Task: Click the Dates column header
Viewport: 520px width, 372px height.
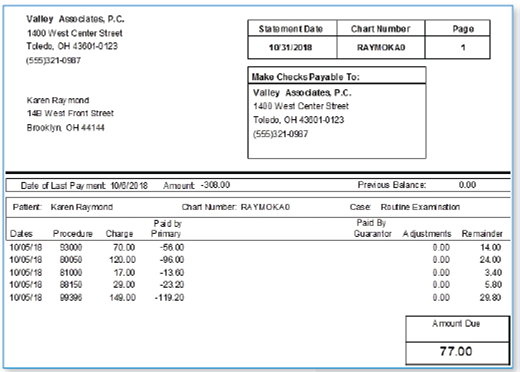Action: click(21, 234)
